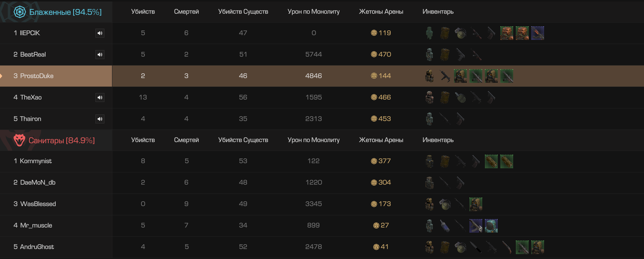The height and width of the screenshot is (259, 644).
Task: Select the grenade in IIEPCIK's inventory
Action: click(x=460, y=33)
